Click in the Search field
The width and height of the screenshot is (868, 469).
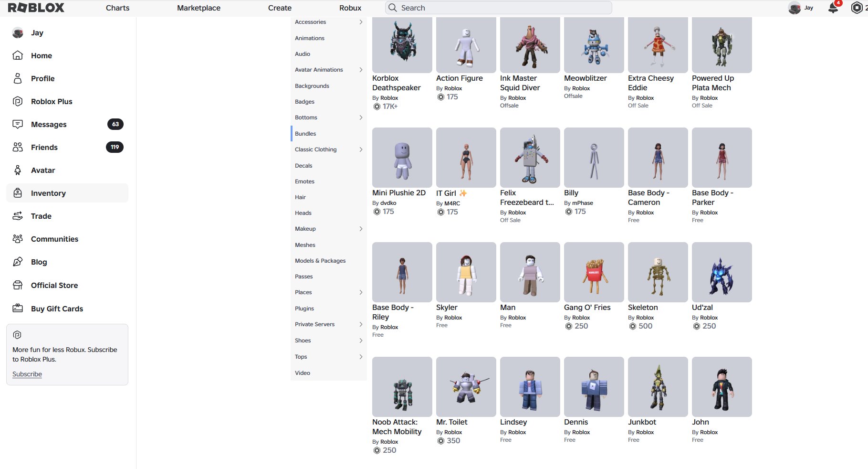coord(498,8)
